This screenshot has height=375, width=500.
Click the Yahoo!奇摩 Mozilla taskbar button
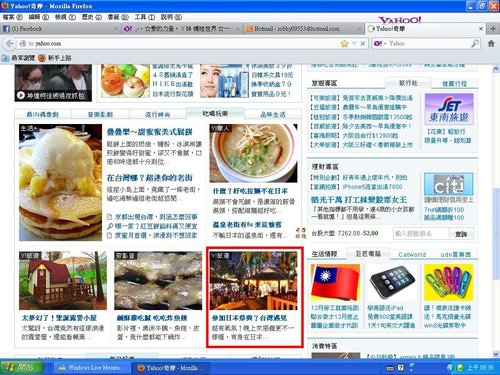[170, 368]
